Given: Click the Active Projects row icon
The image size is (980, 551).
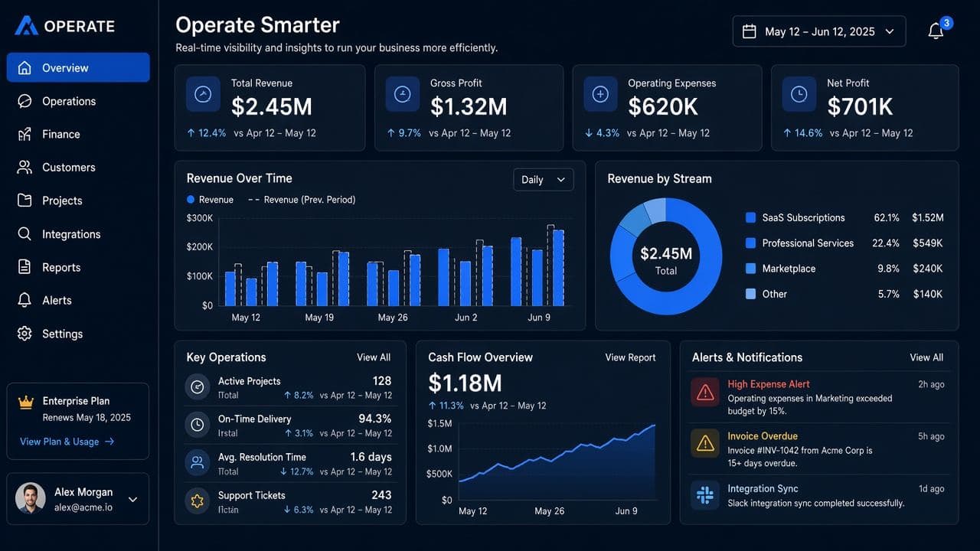Looking at the screenshot, I should coord(198,387).
